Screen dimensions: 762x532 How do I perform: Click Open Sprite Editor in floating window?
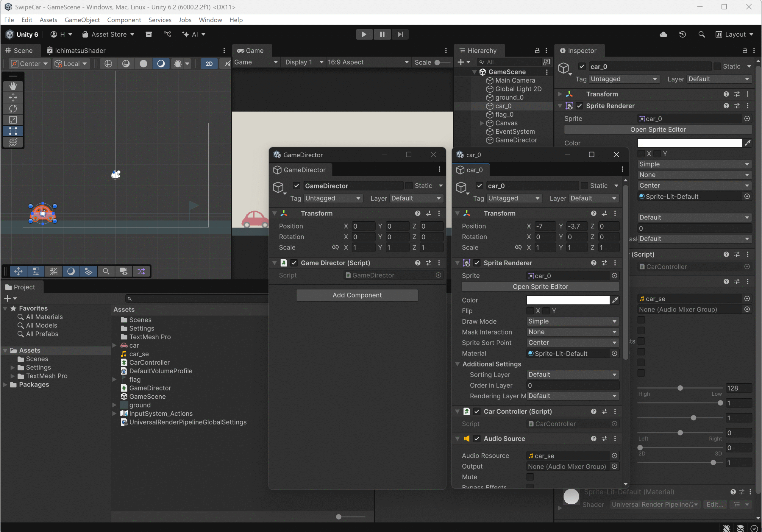[x=540, y=287]
